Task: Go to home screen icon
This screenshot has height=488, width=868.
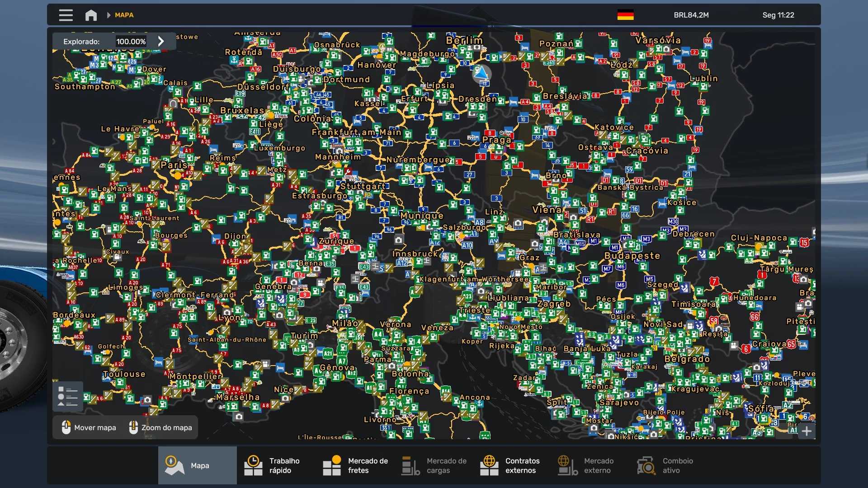Action: click(x=91, y=15)
